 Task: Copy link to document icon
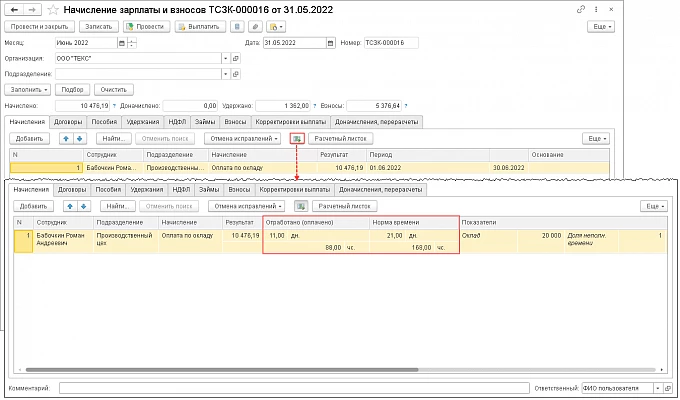pyautogui.click(x=581, y=9)
